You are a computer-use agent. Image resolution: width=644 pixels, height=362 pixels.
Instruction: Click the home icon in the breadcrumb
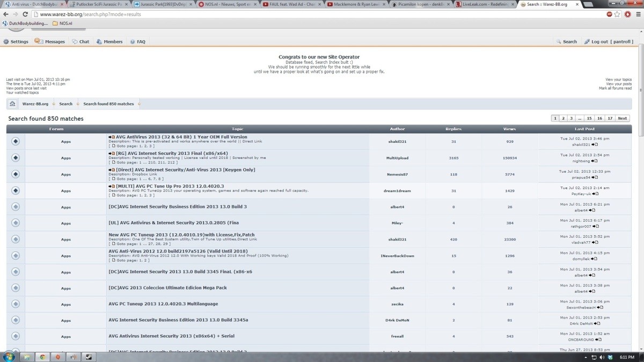tap(12, 104)
